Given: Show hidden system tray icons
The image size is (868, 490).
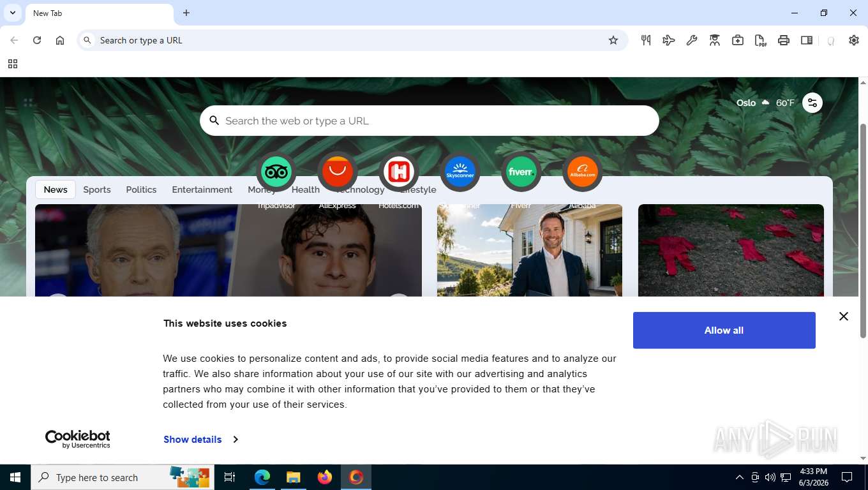Looking at the screenshot, I should tap(740, 477).
